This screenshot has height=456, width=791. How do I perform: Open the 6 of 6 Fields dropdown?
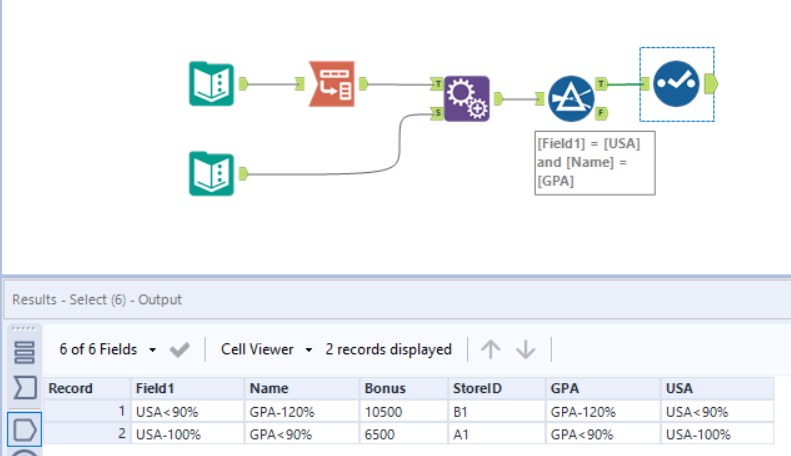(108, 349)
